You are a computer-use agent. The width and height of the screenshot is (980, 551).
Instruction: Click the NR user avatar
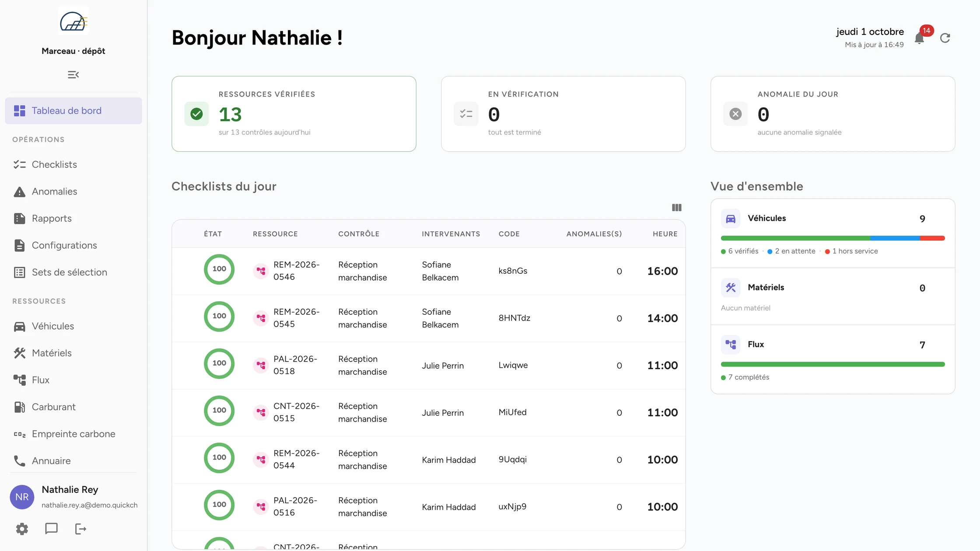[x=22, y=497]
